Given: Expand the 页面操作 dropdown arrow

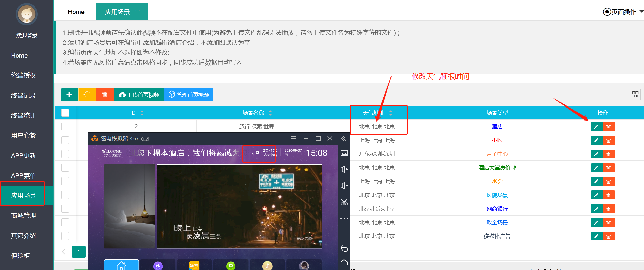Looking at the screenshot, I should [641, 12].
